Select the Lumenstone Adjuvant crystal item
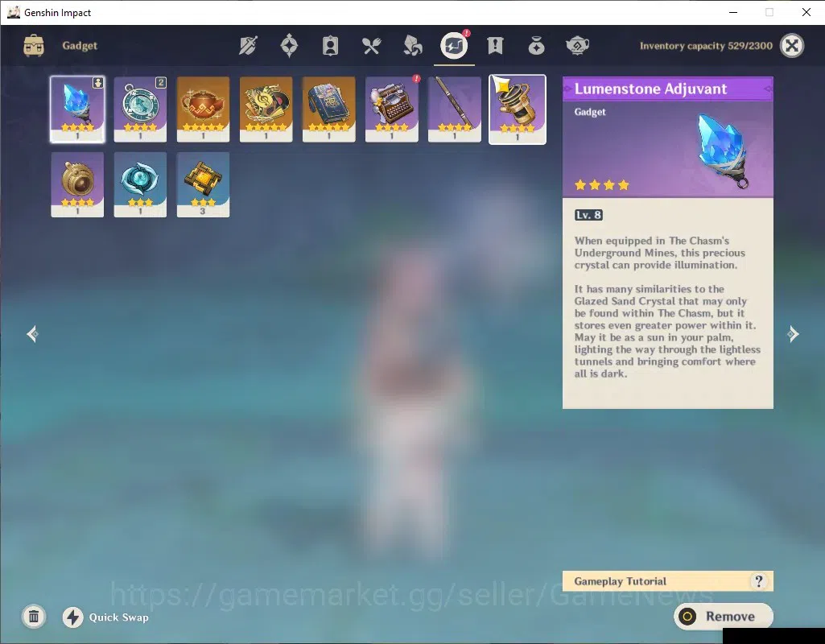 pos(77,109)
